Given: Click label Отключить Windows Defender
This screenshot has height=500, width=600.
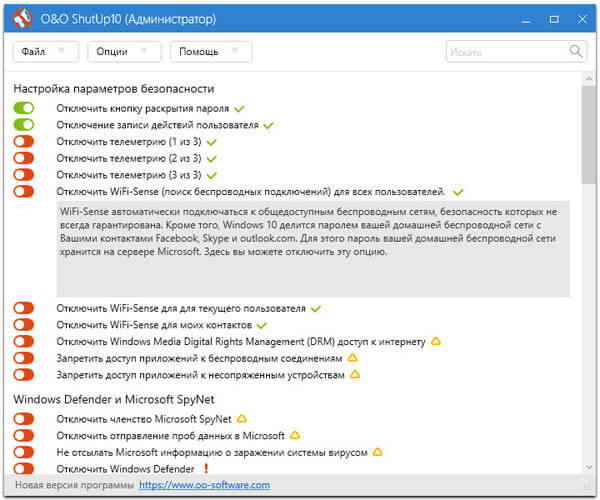Looking at the screenshot, I should [x=126, y=469].
